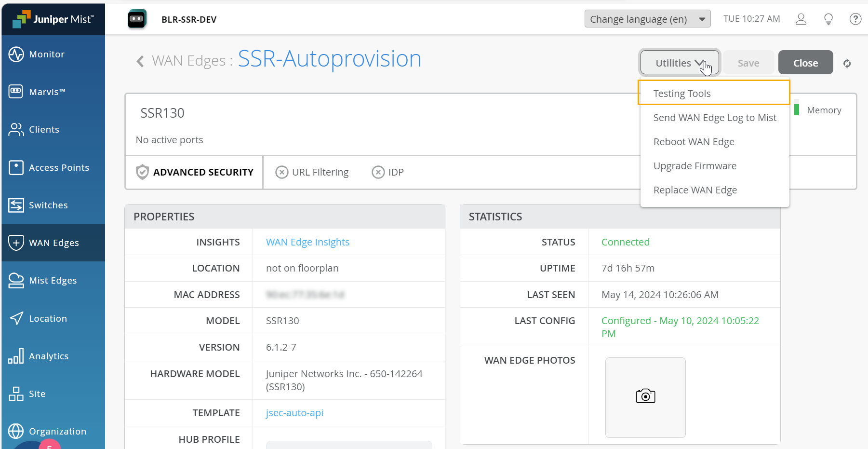The height and width of the screenshot is (449, 868).
Task: Choose Upgrade Firmware menu item
Action: (x=714, y=166)
